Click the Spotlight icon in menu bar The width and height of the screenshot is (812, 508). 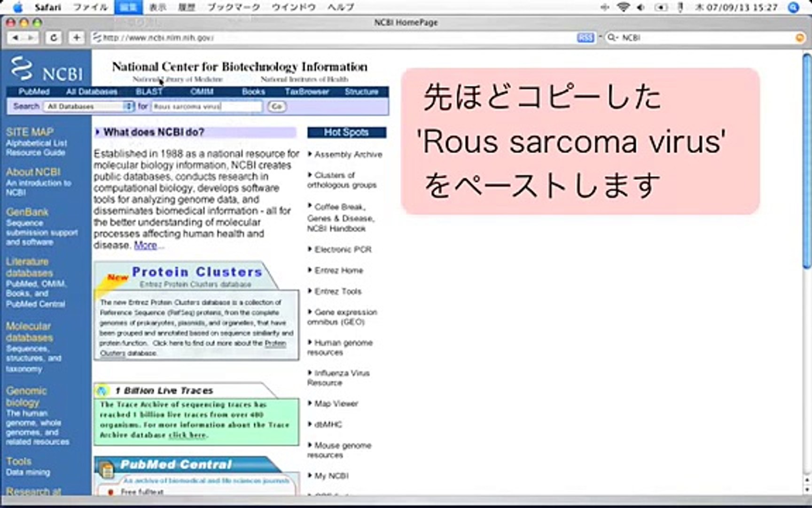coord(794,7)
